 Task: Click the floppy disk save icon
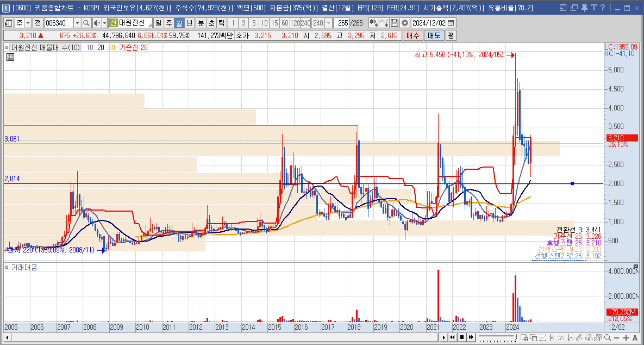395,23
